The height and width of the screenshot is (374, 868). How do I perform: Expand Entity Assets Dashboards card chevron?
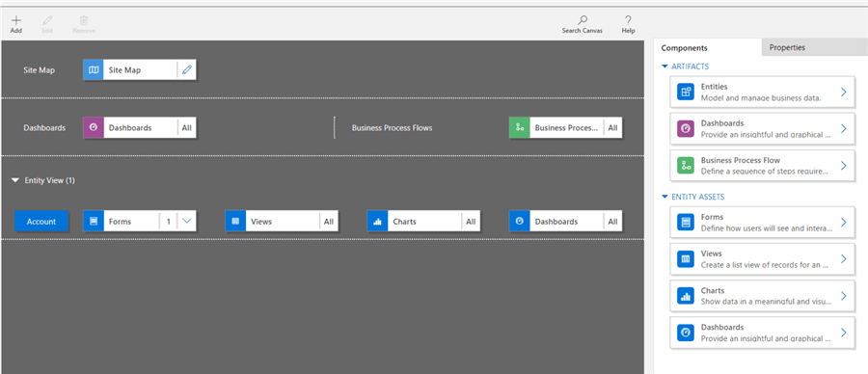pyautogui.click(x=843, y=333)
